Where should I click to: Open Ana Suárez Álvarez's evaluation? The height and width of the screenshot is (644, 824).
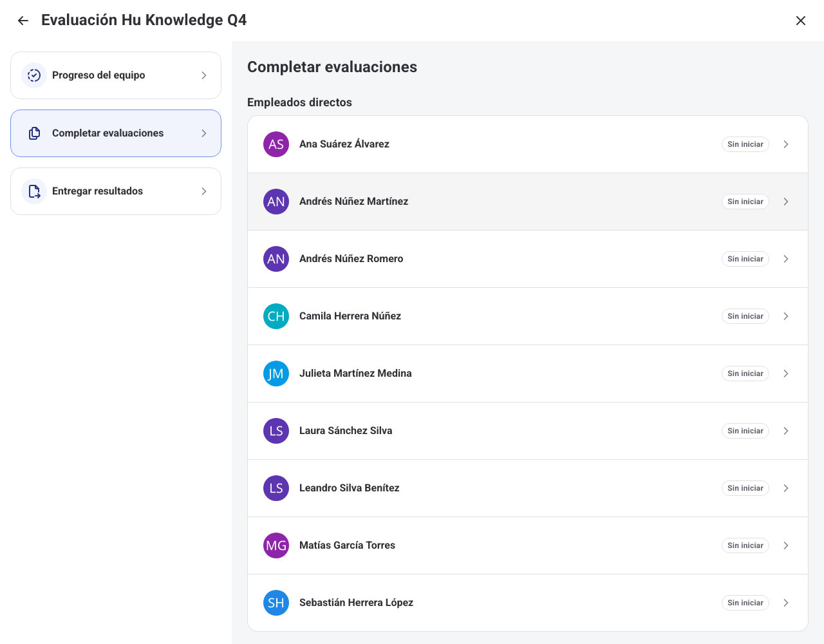(x=528, y=144)
